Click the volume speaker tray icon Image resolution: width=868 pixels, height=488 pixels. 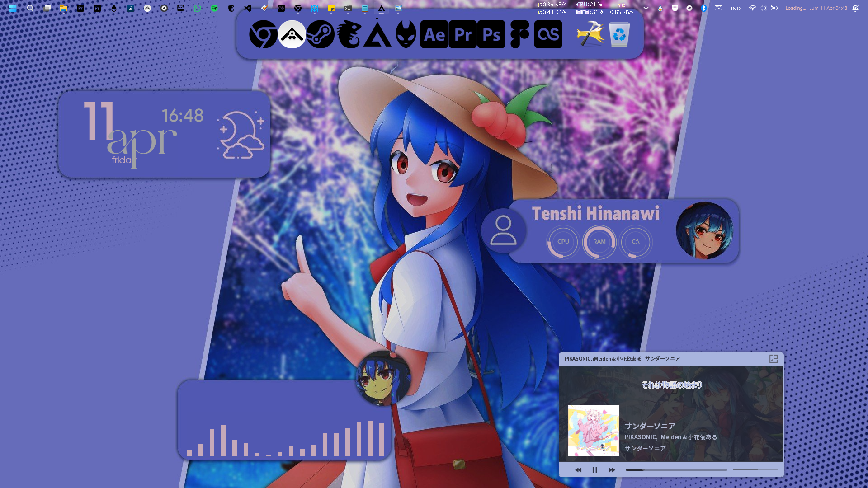pyautogui.click(x=763, y=8)
